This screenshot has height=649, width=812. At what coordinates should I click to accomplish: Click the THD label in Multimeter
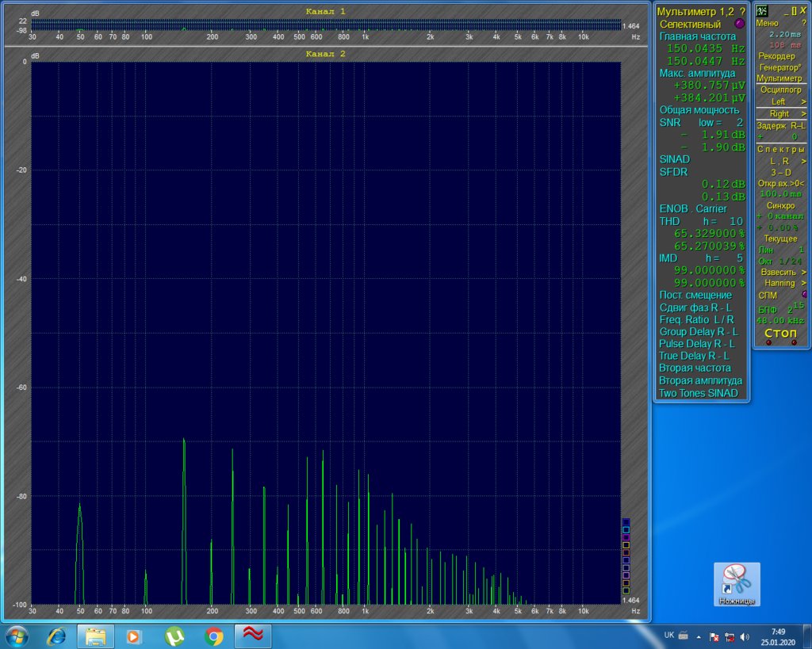click(670, 221)
